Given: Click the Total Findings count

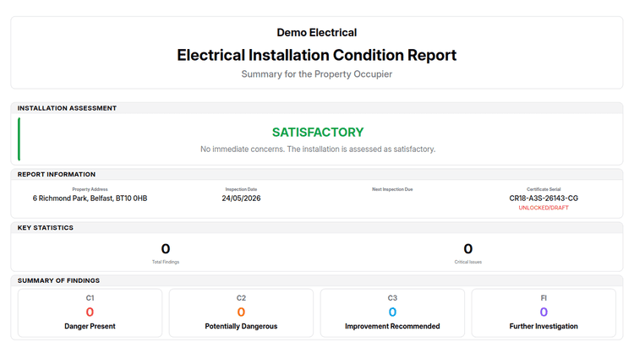Looking at the screenshot, I should [x=166, y=249].
